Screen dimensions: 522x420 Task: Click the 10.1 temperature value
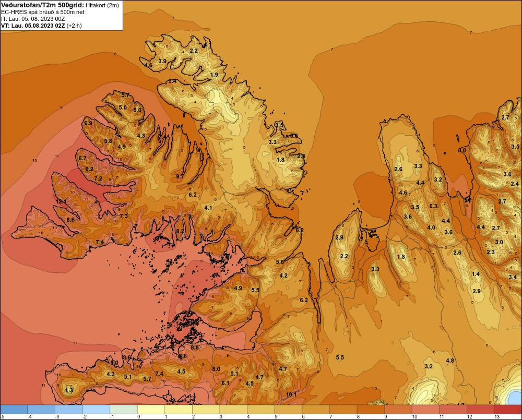tap(291, 395)
